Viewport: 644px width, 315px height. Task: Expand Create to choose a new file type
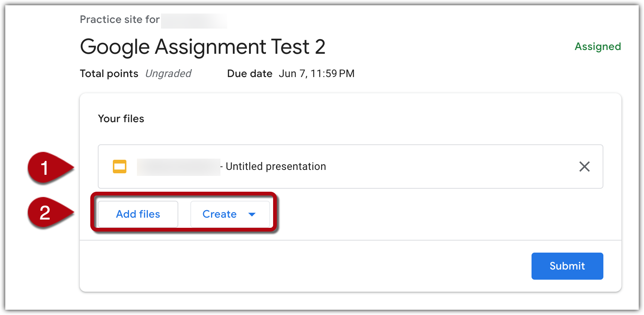coord(229,214)
